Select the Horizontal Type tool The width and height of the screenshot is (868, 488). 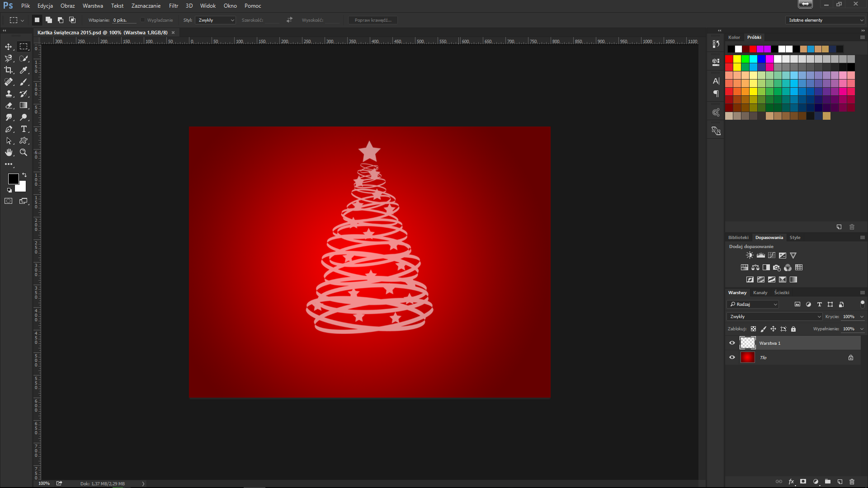24,129
